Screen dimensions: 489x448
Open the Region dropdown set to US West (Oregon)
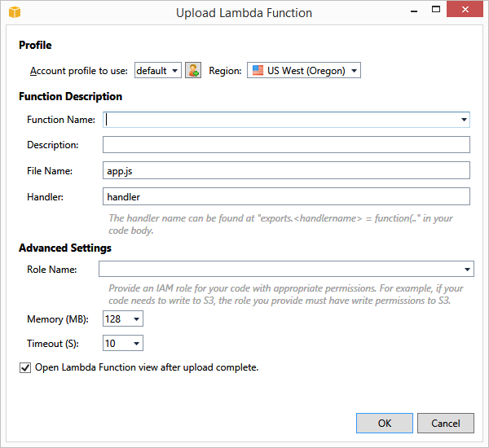[304, 70]
